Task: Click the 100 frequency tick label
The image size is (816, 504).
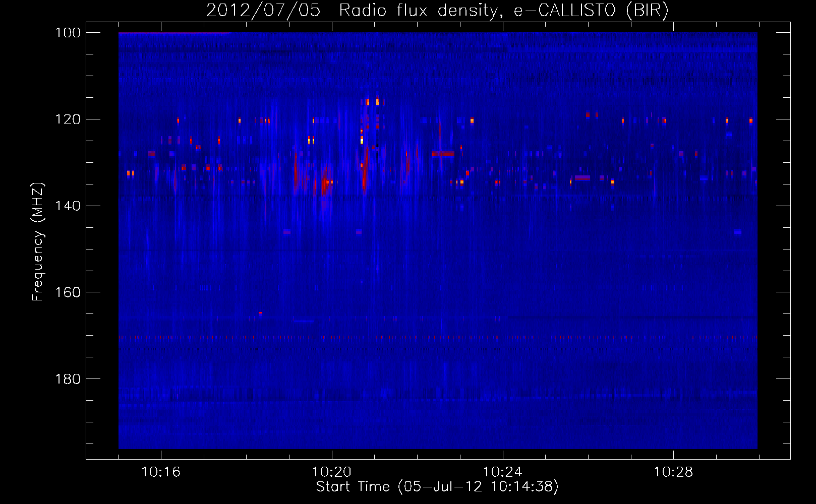Action: point(68,33)
